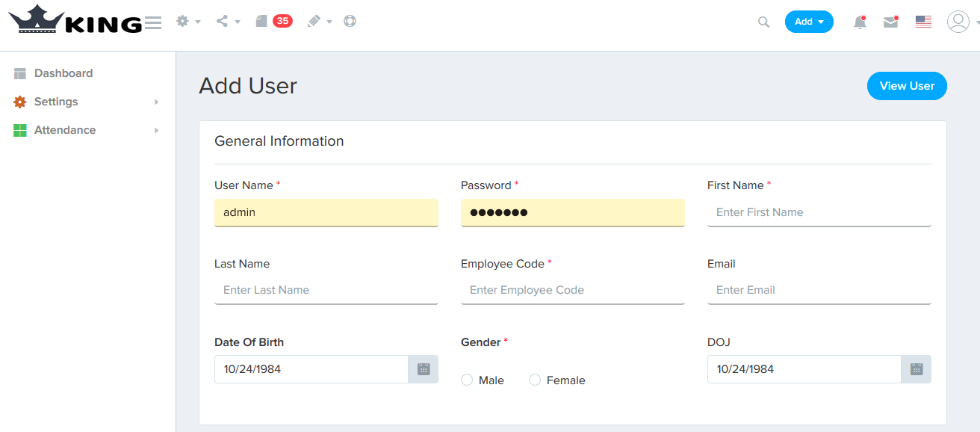Select the Male gender option

click(x=468, y=380)
